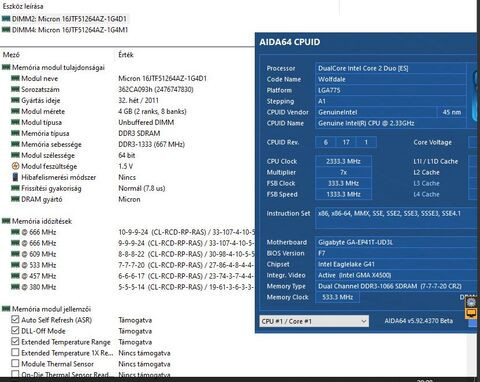Click the Memória modul jellemzői section icon
Image resolution: width=480 pixels, height=382 pixels.
[6, 309]
